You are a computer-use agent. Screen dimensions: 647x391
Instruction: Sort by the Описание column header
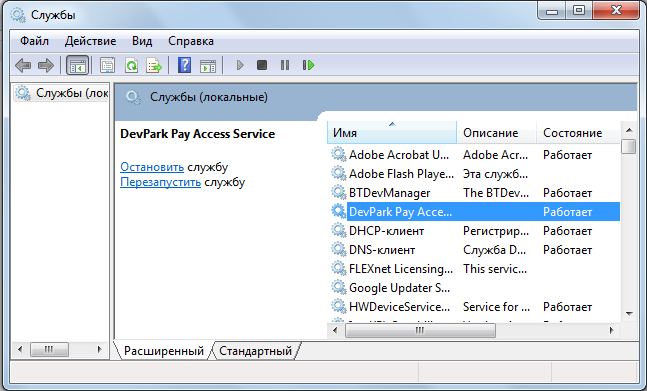pyautogui.click(x=496, y=132)
